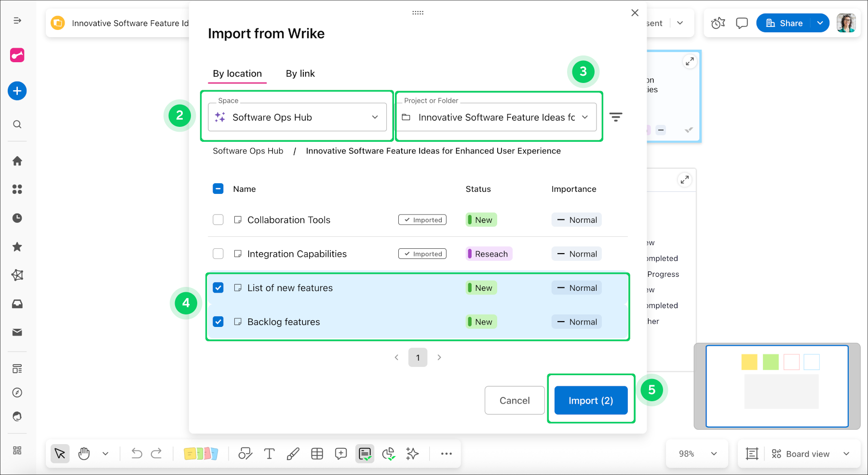Select the By location tab
Viewport: 868px width, 475px height.
point(237,73)
